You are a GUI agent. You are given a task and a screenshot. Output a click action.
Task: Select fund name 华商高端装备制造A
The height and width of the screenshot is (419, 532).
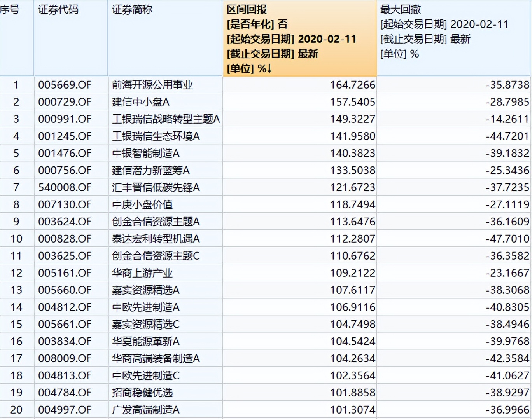(156, 358)
